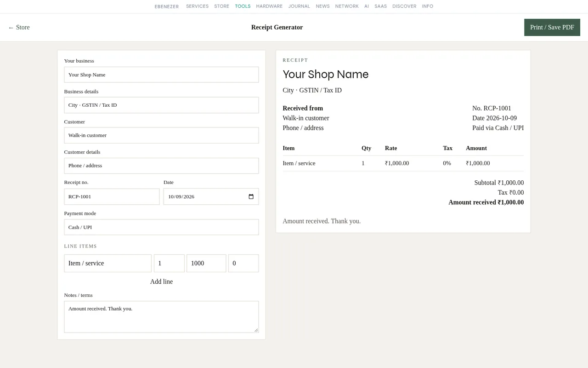The height and width of the screenshot is (368, 588).
Task: Click the Amount received total in preview
Action: point(486,202)
